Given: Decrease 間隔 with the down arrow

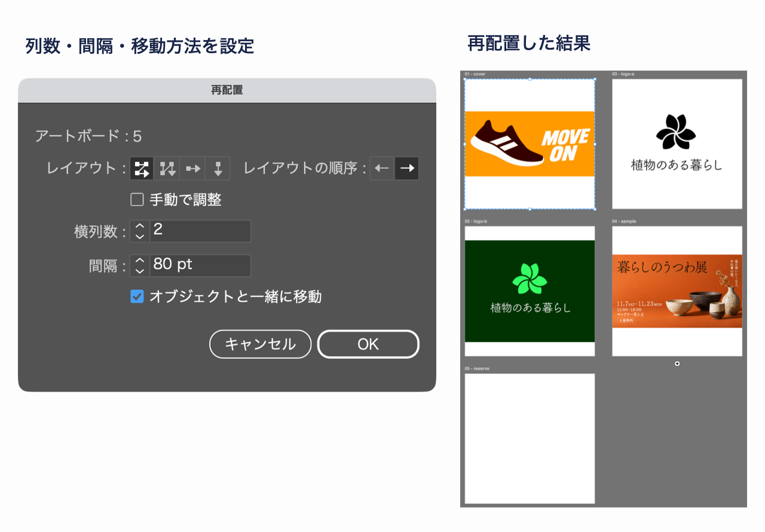Looking at the screenshot, I should 140,271.
